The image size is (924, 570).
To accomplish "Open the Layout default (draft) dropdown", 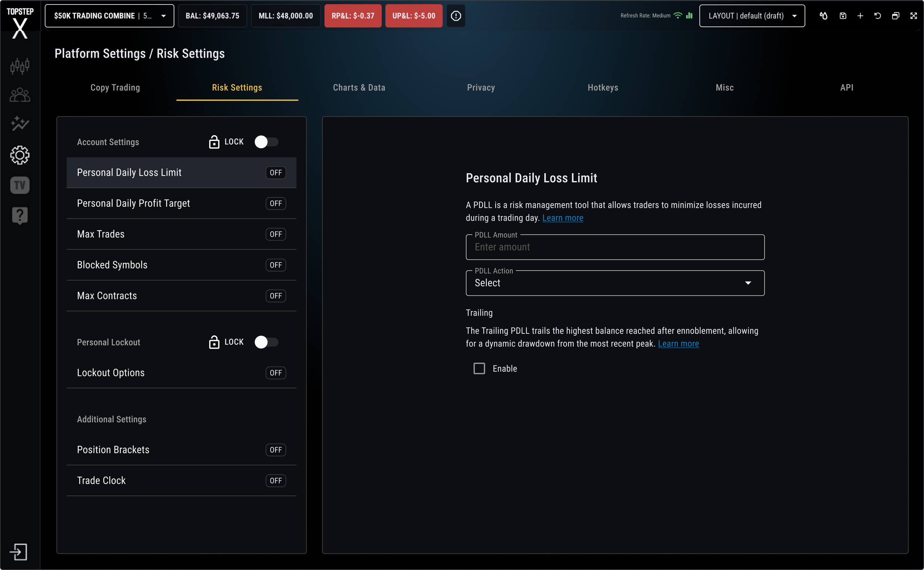I will point(752,16).
